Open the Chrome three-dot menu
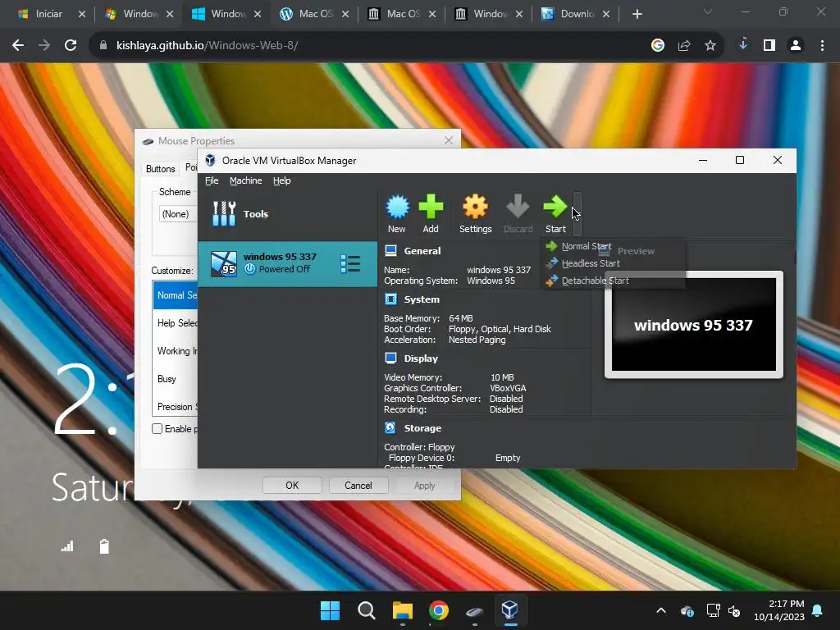 click(x=822, y=46)
